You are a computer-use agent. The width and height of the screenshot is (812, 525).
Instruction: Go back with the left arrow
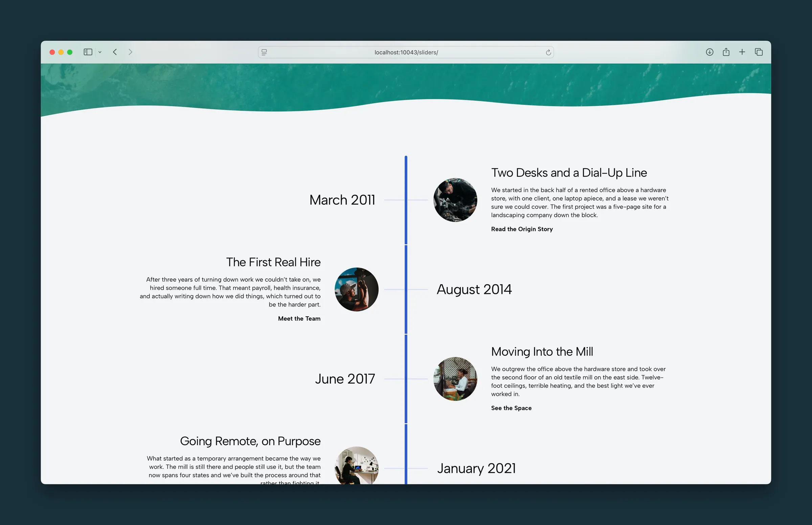tap(115, 52)
